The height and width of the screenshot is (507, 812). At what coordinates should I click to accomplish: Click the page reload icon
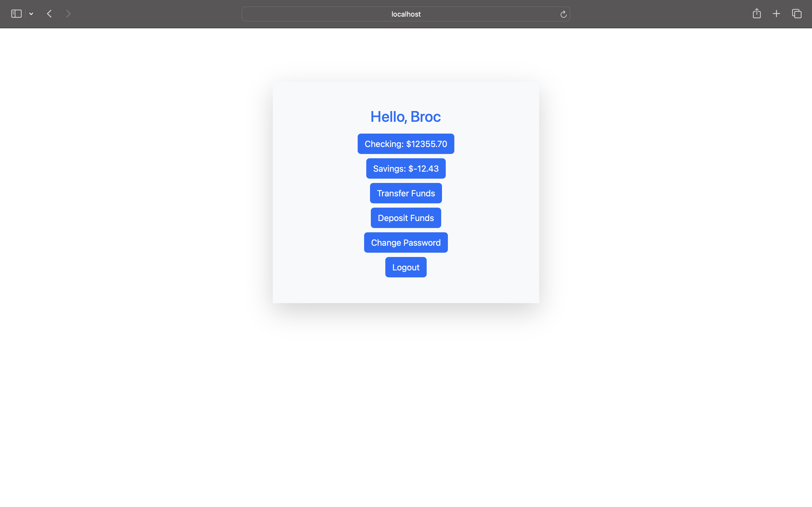[563, 14]
